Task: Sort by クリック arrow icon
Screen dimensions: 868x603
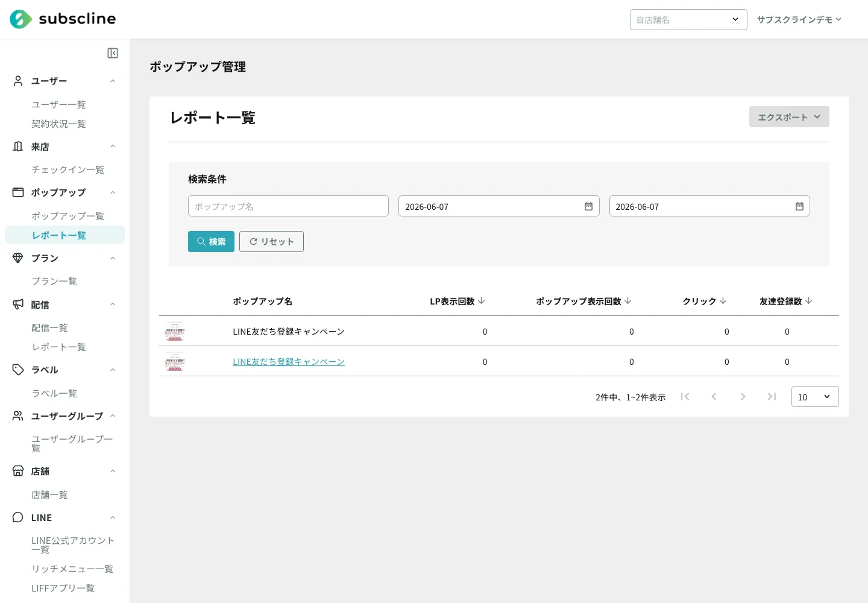Action: coord(723,301)
